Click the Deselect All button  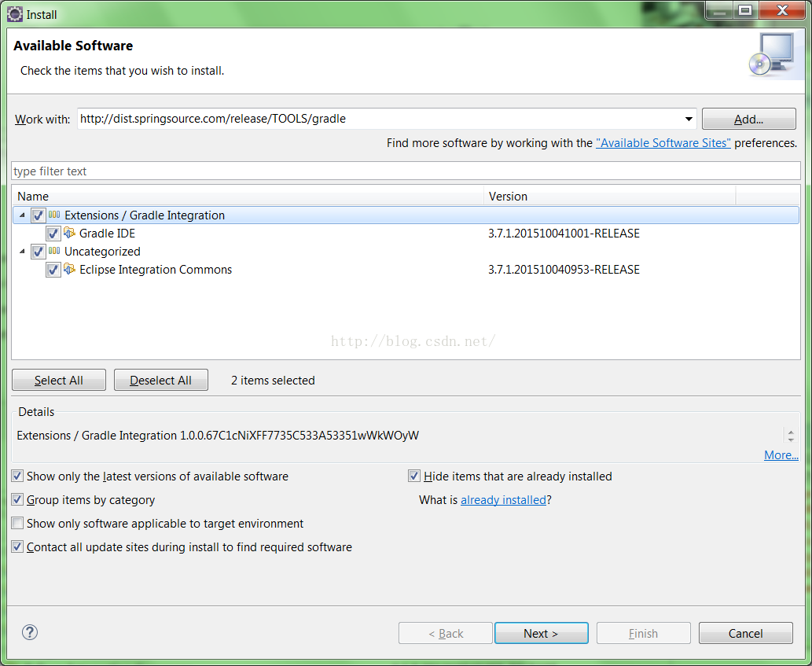coord(160,380)
